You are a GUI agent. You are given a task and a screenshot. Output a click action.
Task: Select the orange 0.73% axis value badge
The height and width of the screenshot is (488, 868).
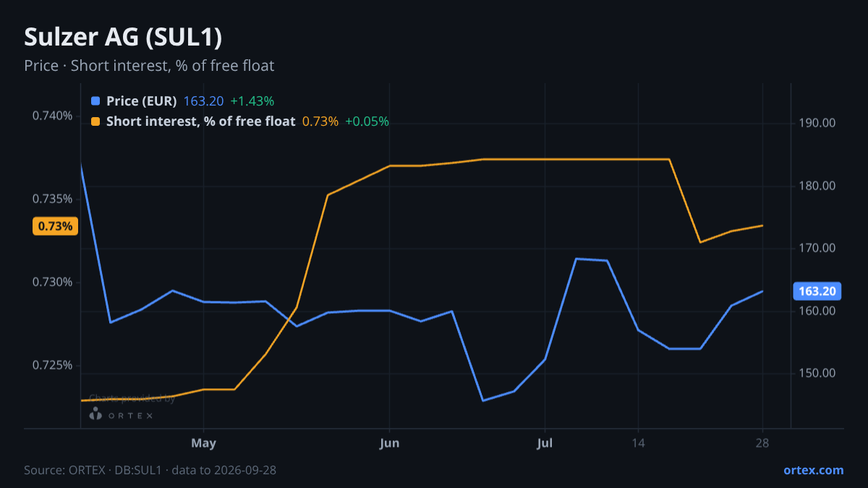coord(55,226)
